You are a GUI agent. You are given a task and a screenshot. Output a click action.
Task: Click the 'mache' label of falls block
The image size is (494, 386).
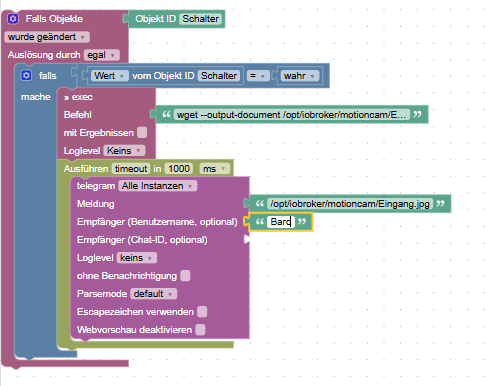36,97
